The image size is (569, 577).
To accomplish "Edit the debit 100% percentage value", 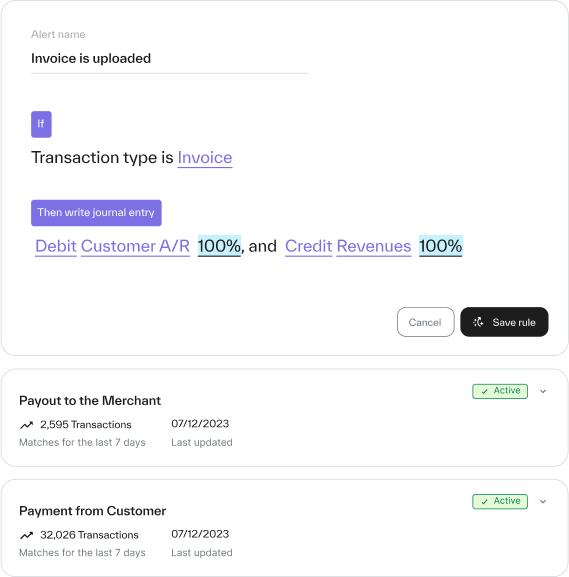I will [x=219, y=246].
